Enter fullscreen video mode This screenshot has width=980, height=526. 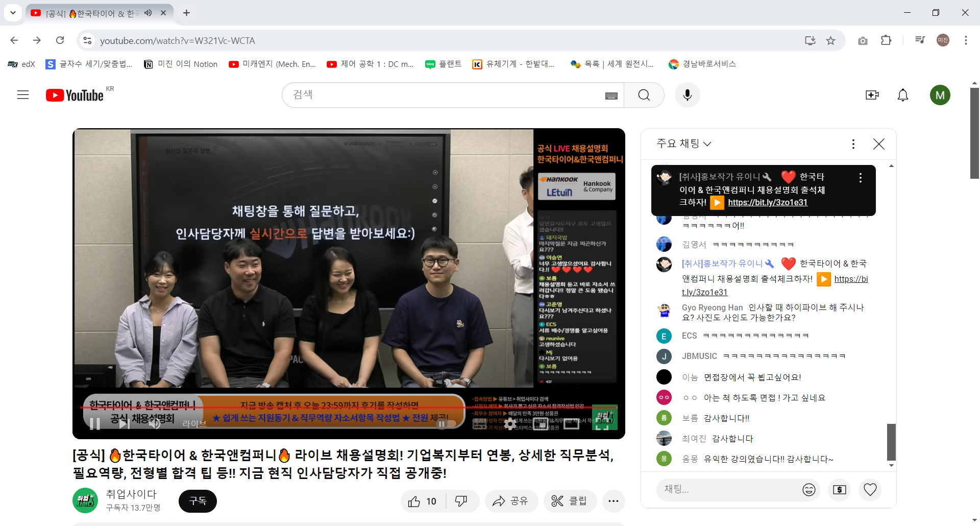coord(602,424)
